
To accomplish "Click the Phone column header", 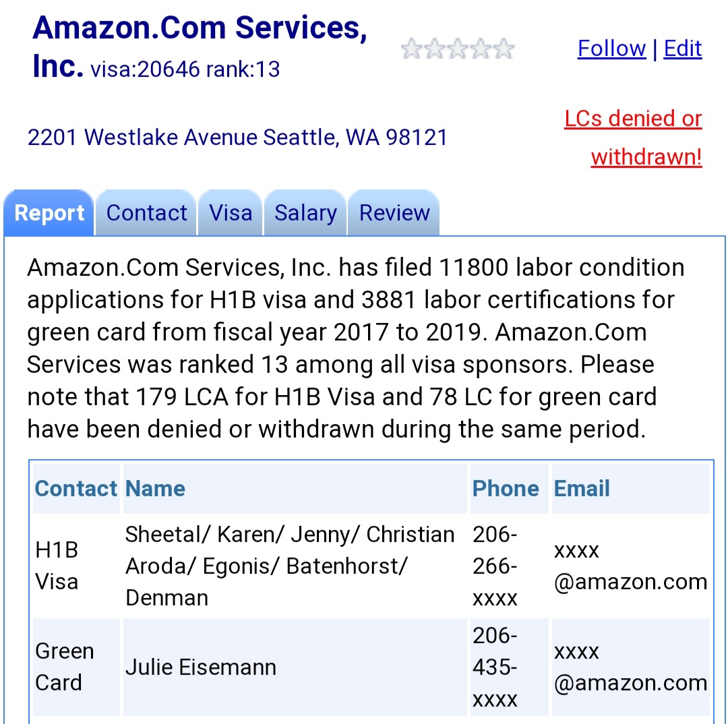I will coord(506,489).
